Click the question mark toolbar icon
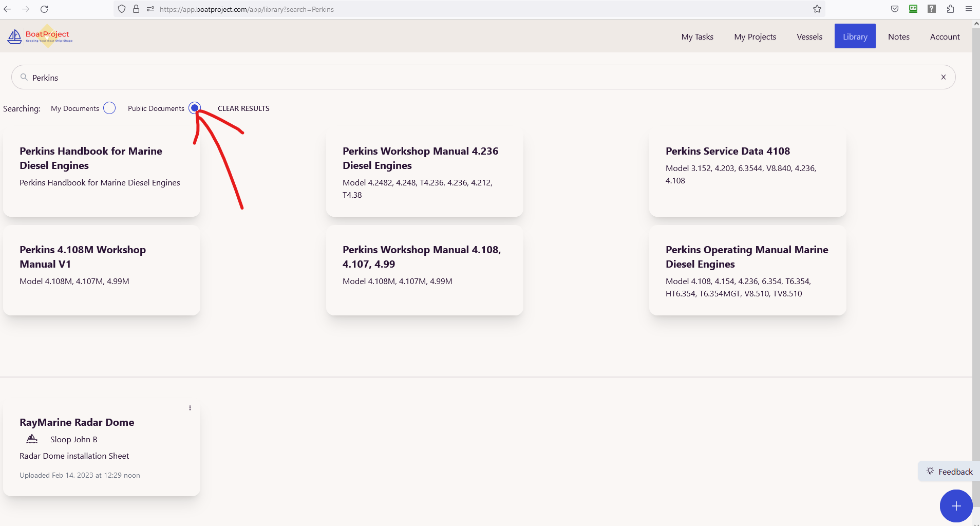Image resolution: width=980 pixels, height=526 pixels. point(932,9)
